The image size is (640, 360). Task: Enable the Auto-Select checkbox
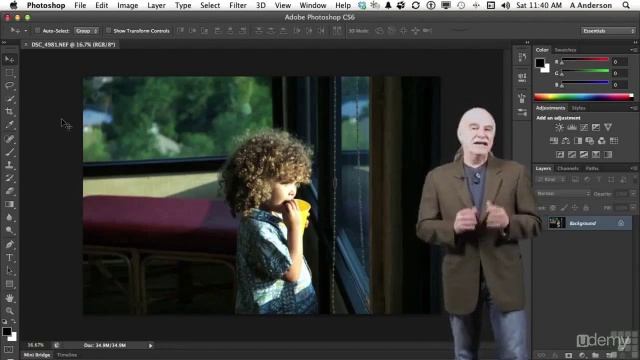coord(38,31)
